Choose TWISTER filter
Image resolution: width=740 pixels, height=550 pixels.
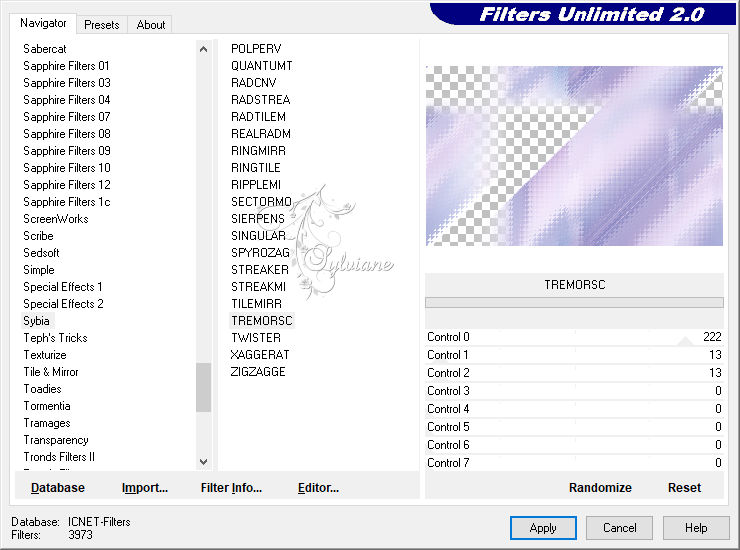click(x=256, y=338)
